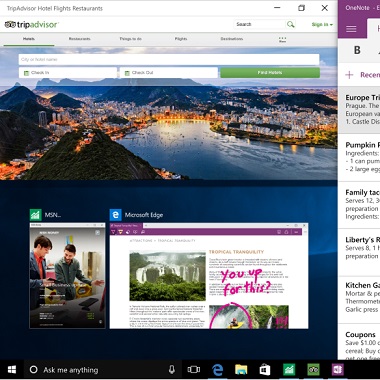Click the Cortana microphone icon
The image size is (380, 380).
tap(172, 370)
